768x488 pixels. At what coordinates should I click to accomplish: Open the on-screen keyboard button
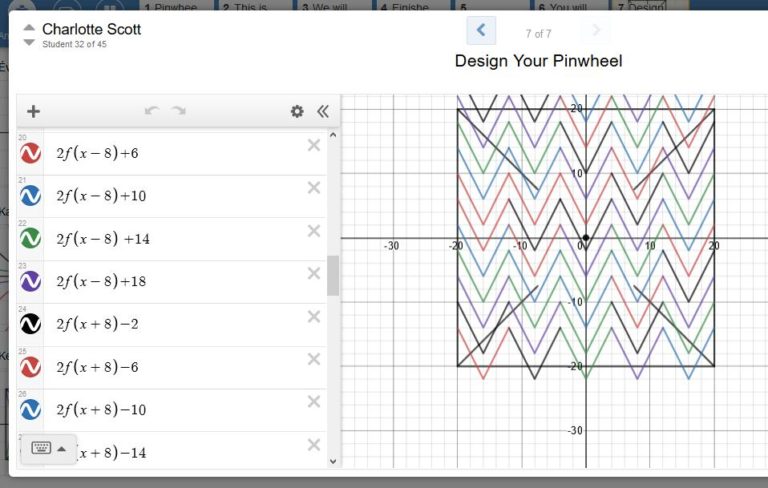pyautogui.click(x=41, y=448)
